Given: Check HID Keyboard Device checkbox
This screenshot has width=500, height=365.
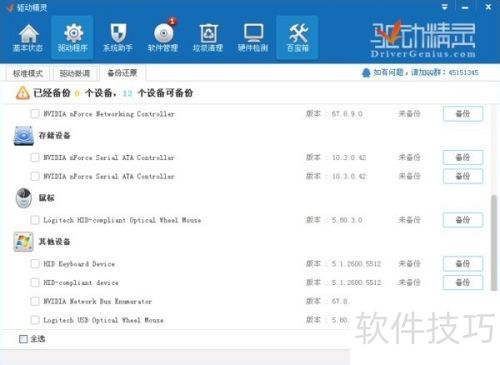Looking at the screenshot, I should (35, 264).
